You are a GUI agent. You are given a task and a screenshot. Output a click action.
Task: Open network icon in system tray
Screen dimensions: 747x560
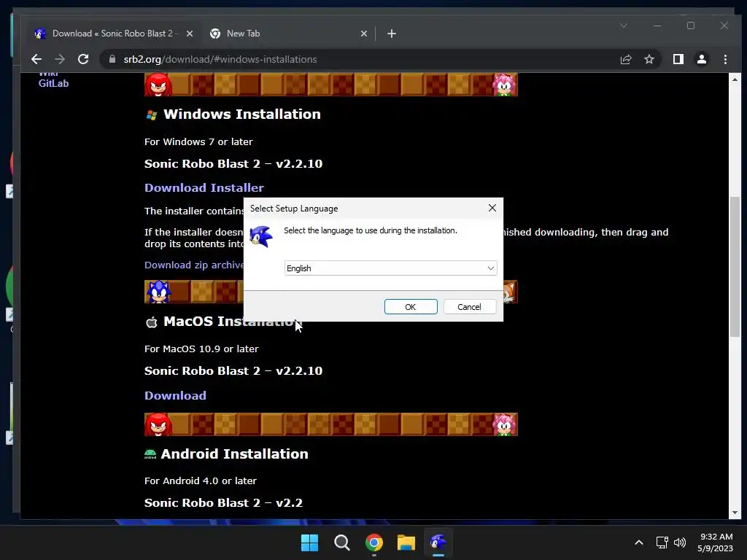[x=662, y=542]
